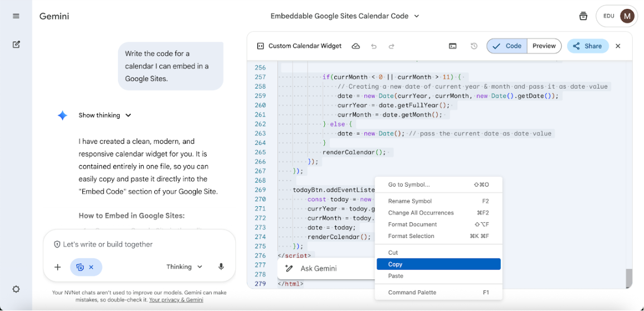The width and height of the screenshot is (644, 311).
Task: Click the Ask Gemini wand icon
Action: [x=289, y=268]
